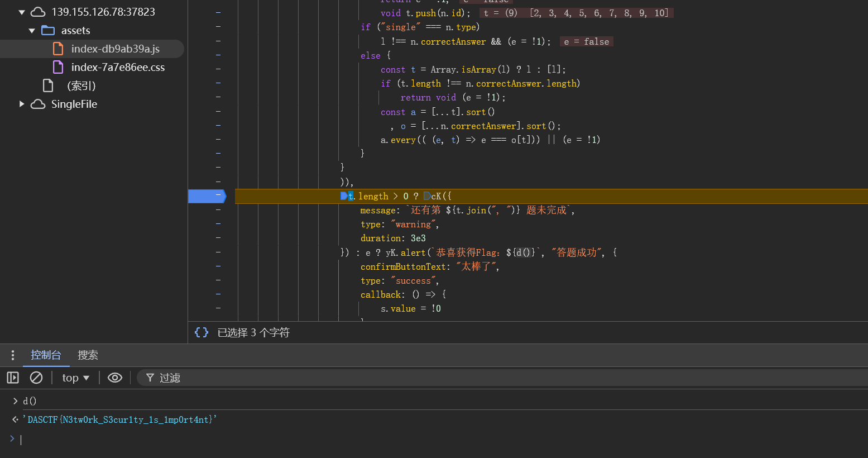Image resolution: width=868 pixels, height=458 pixels.
Task: Toggle pretty print curly braces button
Action: [x=202, y=332]
